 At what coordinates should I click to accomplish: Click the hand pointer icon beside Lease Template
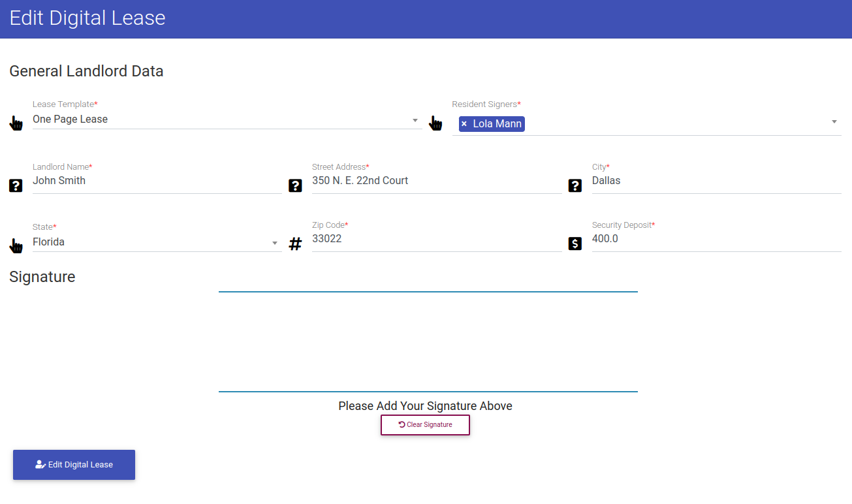click(x=16, y=123)
